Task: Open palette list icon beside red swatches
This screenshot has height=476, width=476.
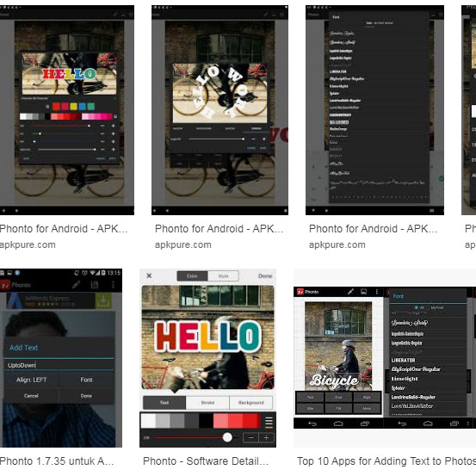Action: [x=269, y=422]
